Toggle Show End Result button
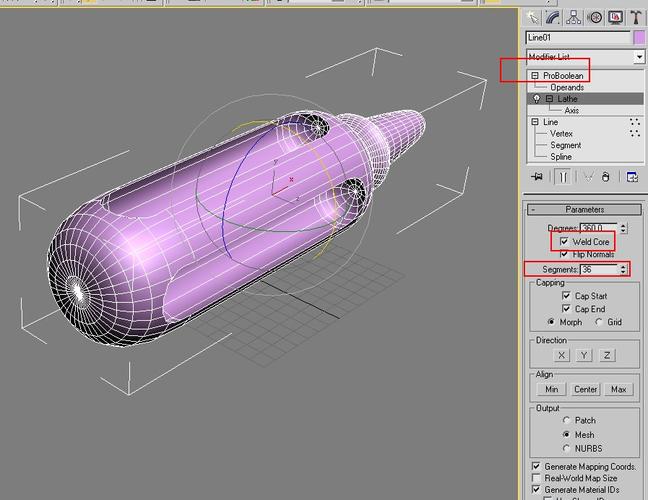Image resolution: width=648 pixels, height=500 pixels. point(563,177)
